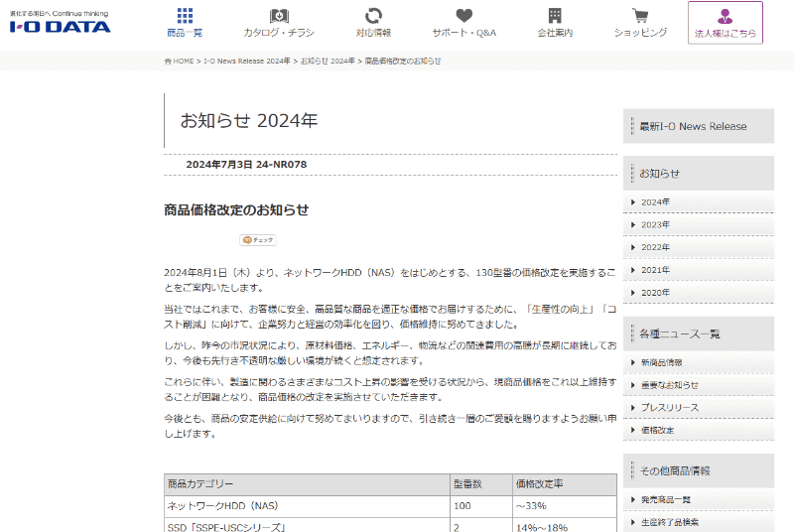The image size is (794, 532).
Task: Open the お知らせ sidebar heading
Action: (699, 173)
